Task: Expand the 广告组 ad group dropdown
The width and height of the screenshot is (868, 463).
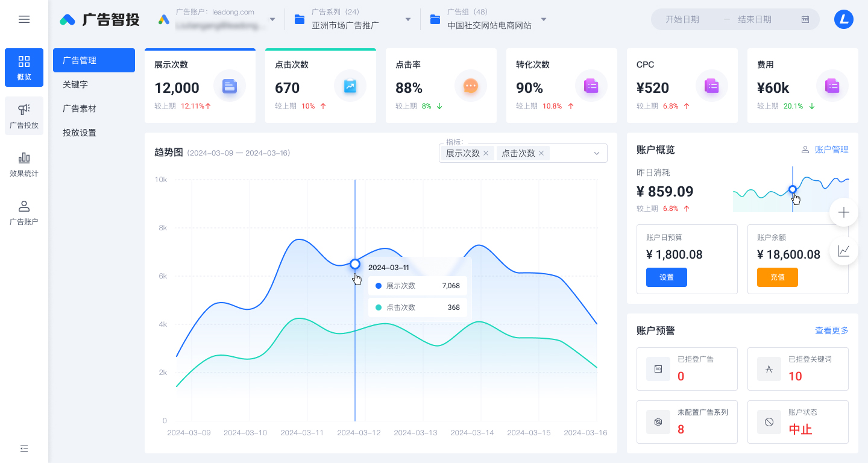Action: (x=544, y=19)
